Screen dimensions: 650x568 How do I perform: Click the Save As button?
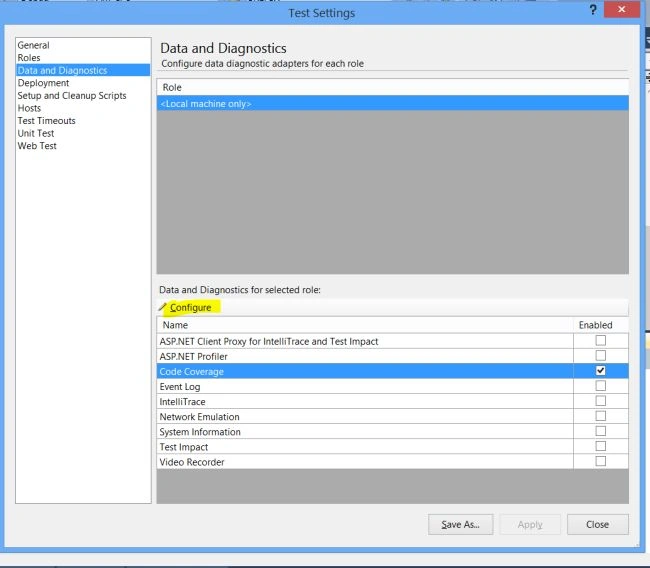click(x=461, y=524)
